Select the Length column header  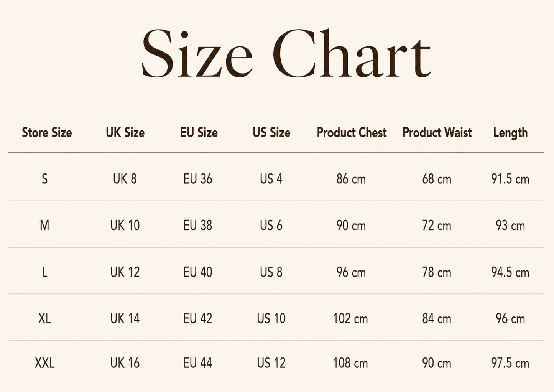coord(510,133)
